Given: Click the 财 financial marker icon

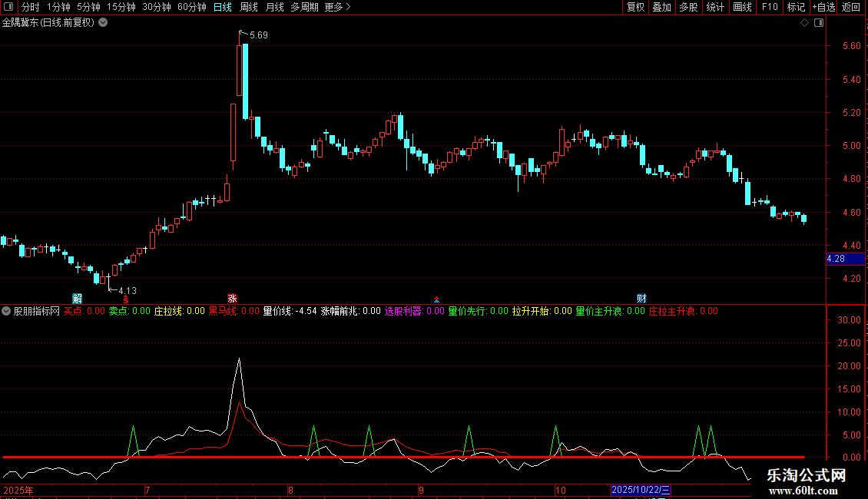Looking at the screenshot, I should point(641,299).
